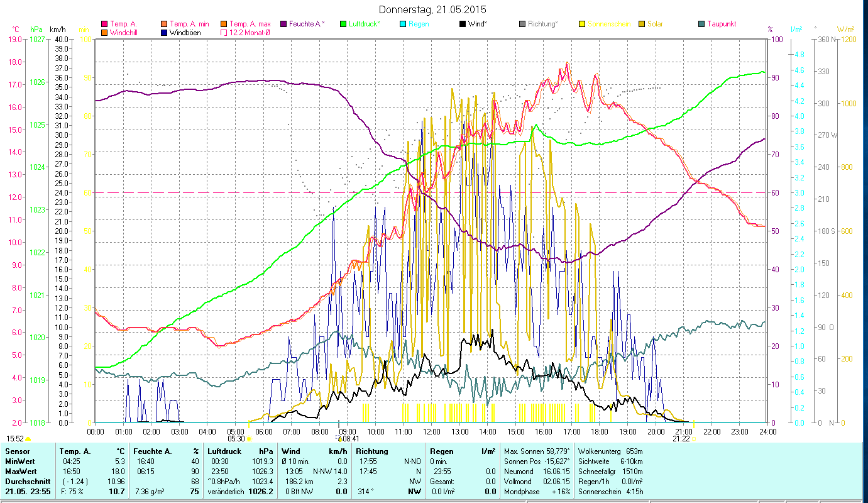This screenshot has height=503, width=868.
Task: Click the 'Temp. A. min' legend label
Action: click(190, 24)
